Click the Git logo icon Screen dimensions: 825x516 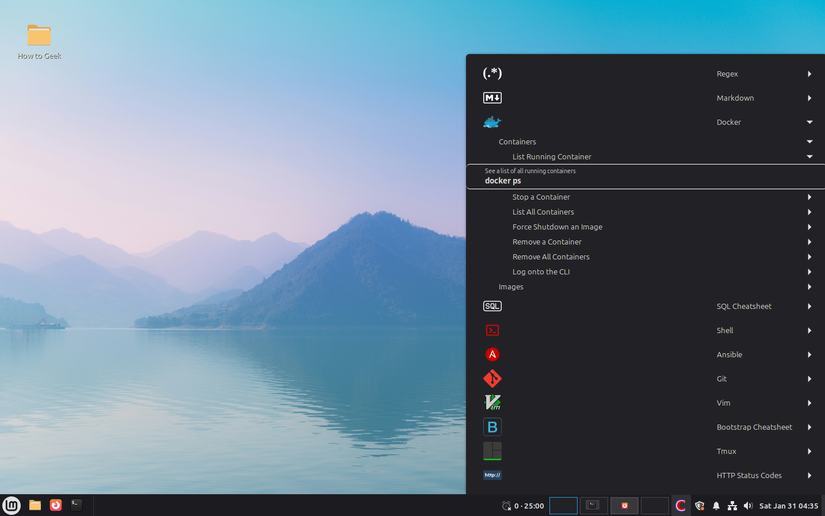pyautogui.click(x=492, y=379)
